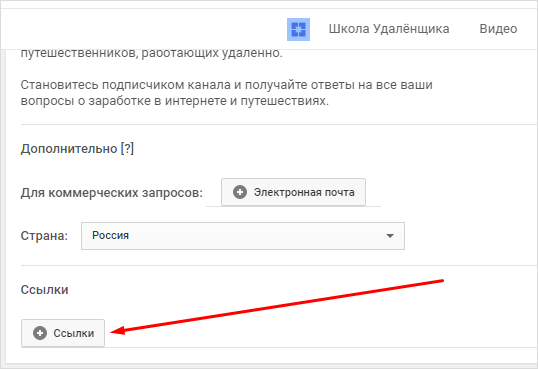This screenshot has width=538, height=369.
Task: Click the line starting Становитесь подписчиком канала
Action: point(226,85)
